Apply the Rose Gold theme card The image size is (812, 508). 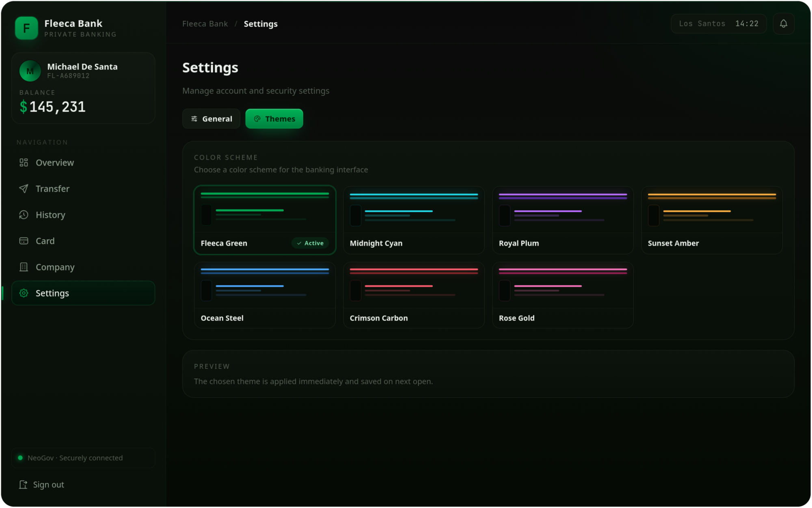point(563,295)
